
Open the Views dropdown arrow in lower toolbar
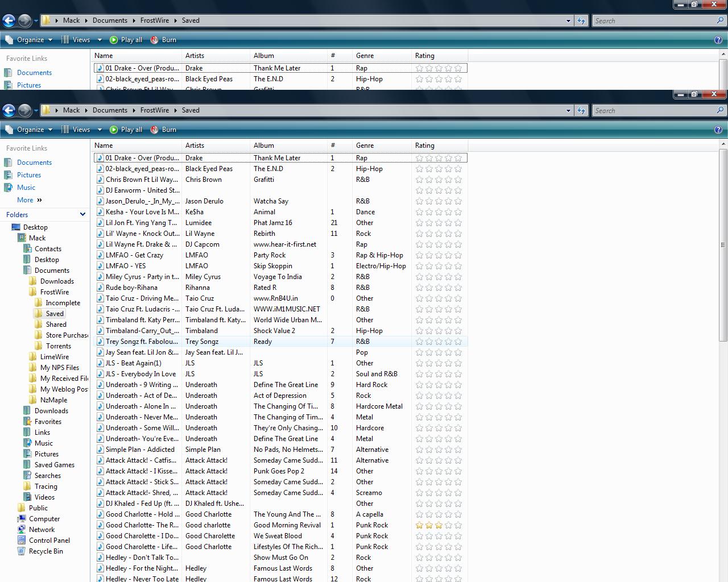pyautogui.click(x=100, y=130)
